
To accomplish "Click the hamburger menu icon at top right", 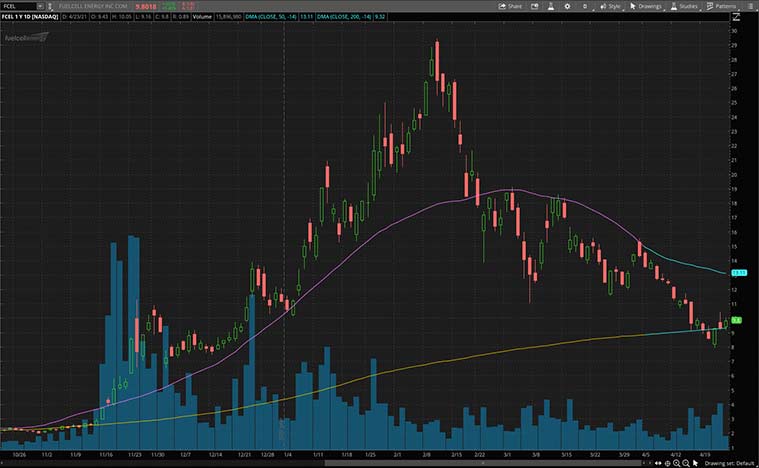I will (x=750, y=6).
